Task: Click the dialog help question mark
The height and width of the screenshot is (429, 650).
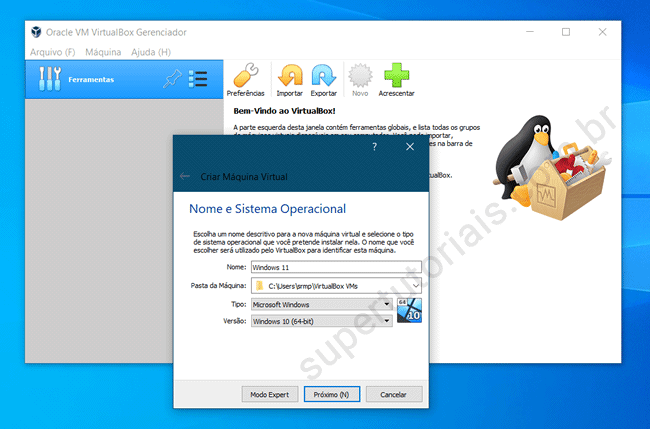Action: tap(375, 146)
